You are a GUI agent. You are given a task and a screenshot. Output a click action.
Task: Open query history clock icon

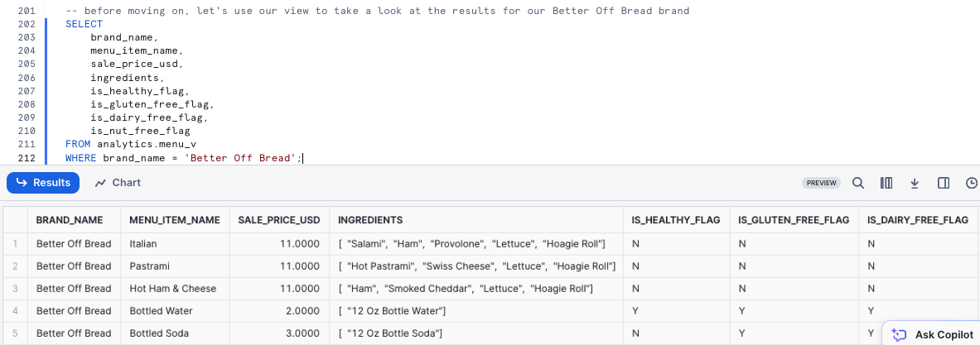pyautogui.click(x=972, y=183)
